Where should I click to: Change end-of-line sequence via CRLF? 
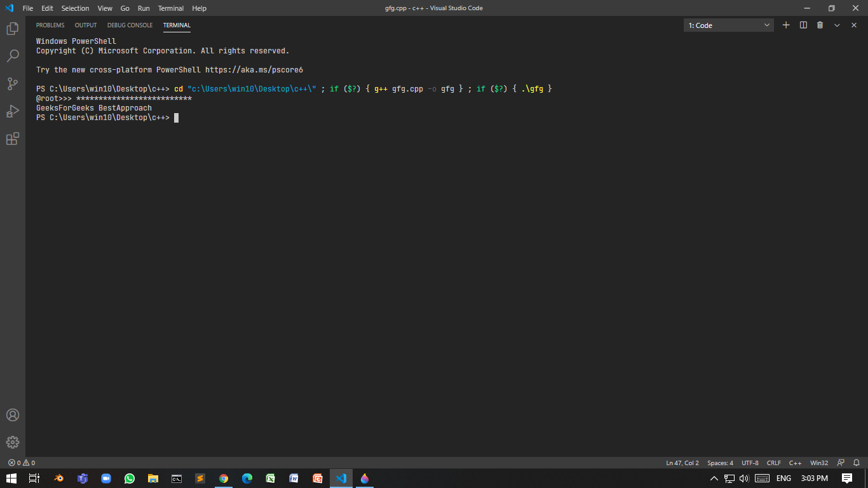[774, 463]
